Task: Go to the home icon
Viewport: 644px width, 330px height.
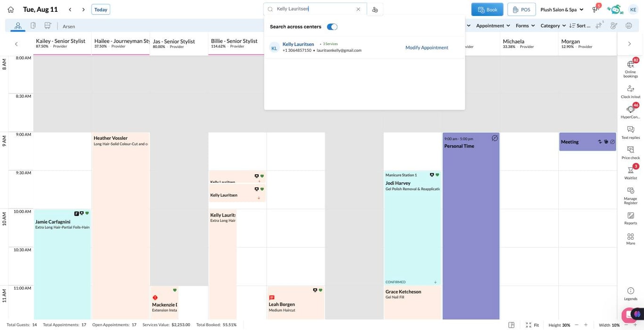Action: [x=11, y=9]
